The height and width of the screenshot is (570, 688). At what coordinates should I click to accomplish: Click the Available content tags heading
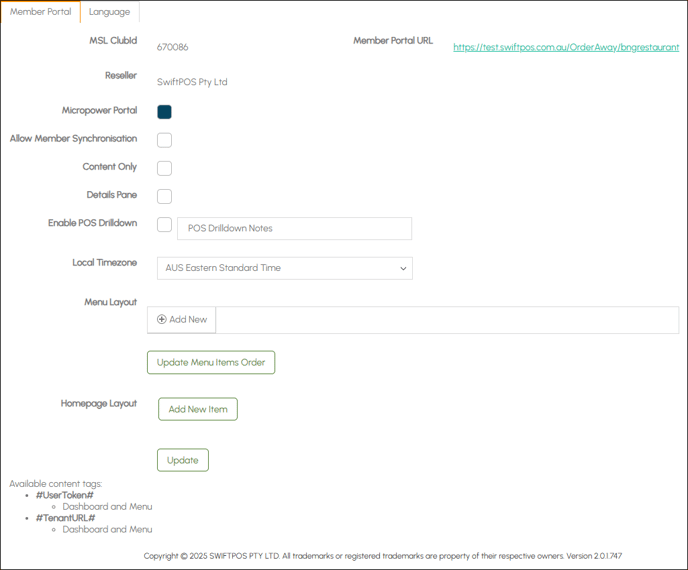tap(56, 484)
